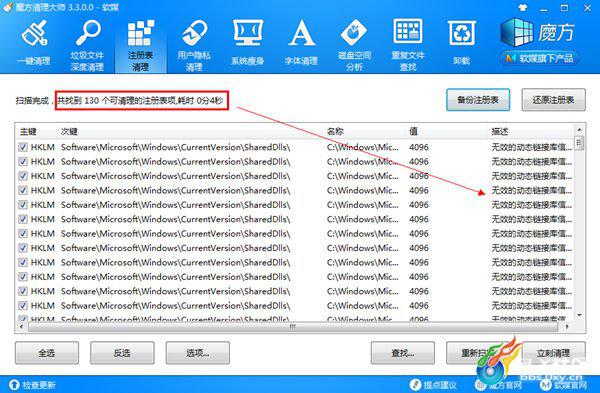Image resolution: width=600 pixels, height=393 pixels.
Task: Sort list by 描述 column header
Action: (x=500, y=132)
